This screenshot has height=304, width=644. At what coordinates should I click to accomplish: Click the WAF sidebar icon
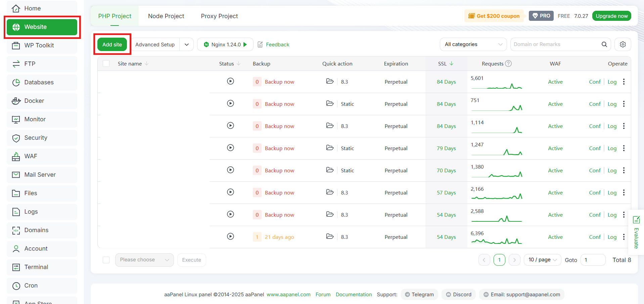click(x=16, y=157)
